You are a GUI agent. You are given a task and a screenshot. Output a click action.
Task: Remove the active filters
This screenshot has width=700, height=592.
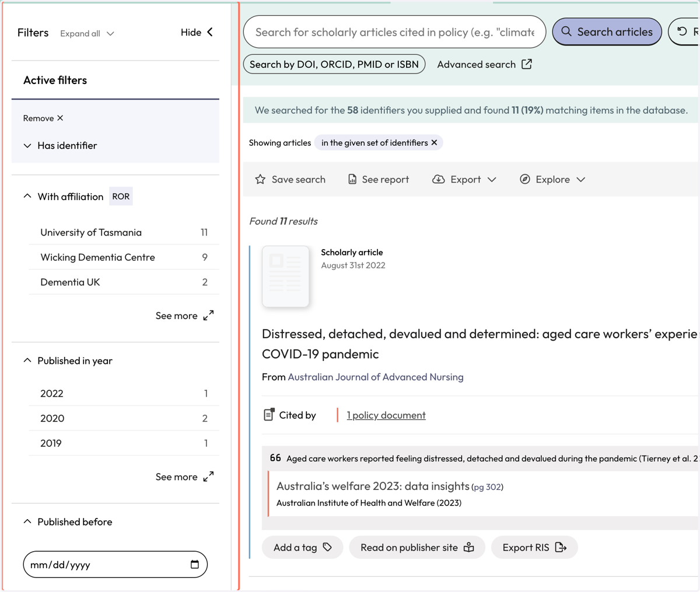[x=43, y=118]
